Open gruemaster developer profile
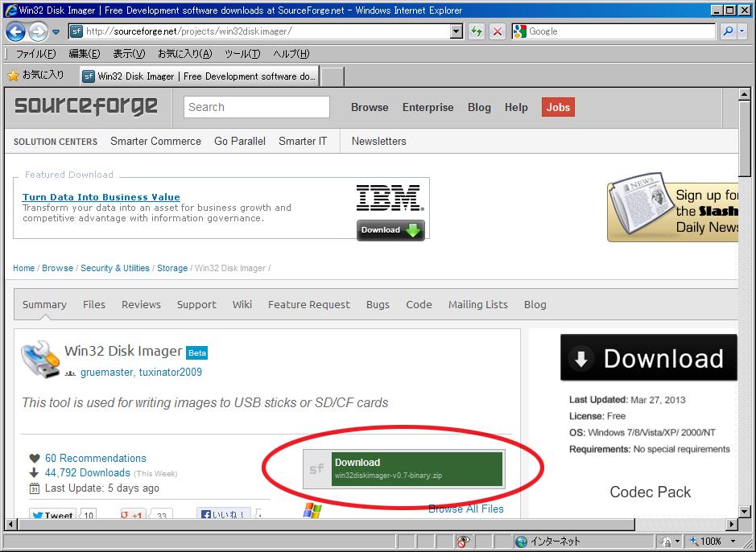Image resolution: width=756 pixels, height=552 pixels. 106,373
